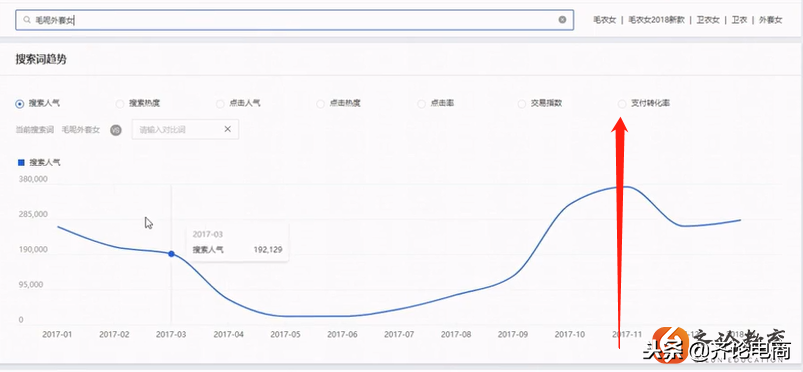Image resolution: width=803 pixels, height=372 pixels.
Task: Click the 2017-07 axis label
Action: (x=399, y=334)
